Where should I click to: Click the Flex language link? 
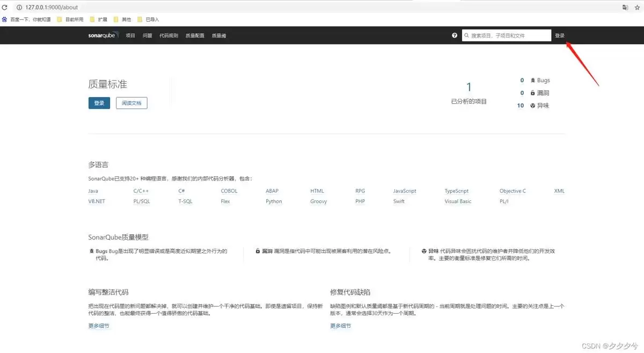click(x=225, y=201)
